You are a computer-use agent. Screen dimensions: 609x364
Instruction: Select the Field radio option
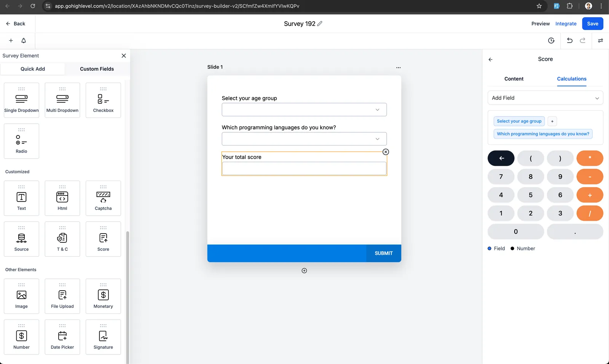[496, 248]
